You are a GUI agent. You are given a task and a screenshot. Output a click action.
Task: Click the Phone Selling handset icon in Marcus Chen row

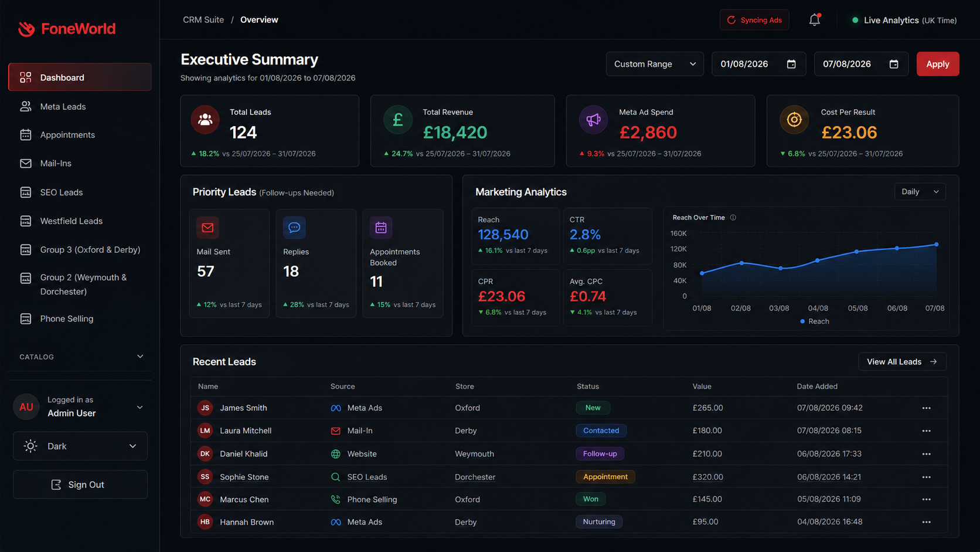[336, 500]
